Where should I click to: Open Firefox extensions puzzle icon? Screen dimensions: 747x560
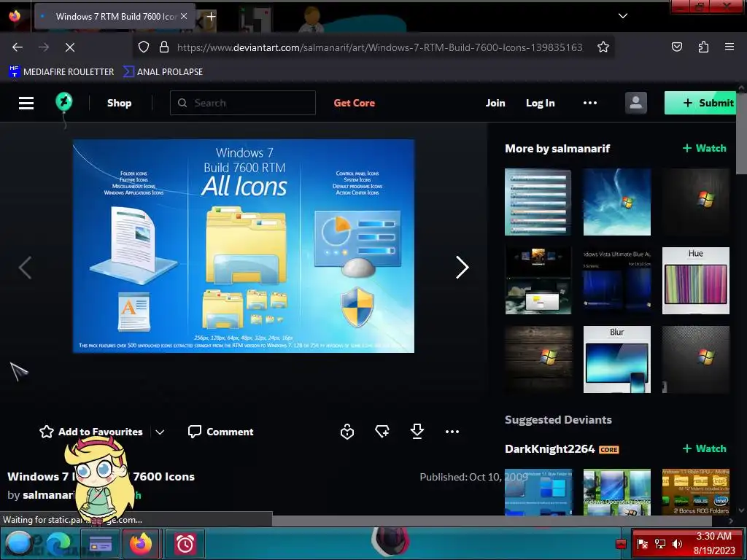703,47
